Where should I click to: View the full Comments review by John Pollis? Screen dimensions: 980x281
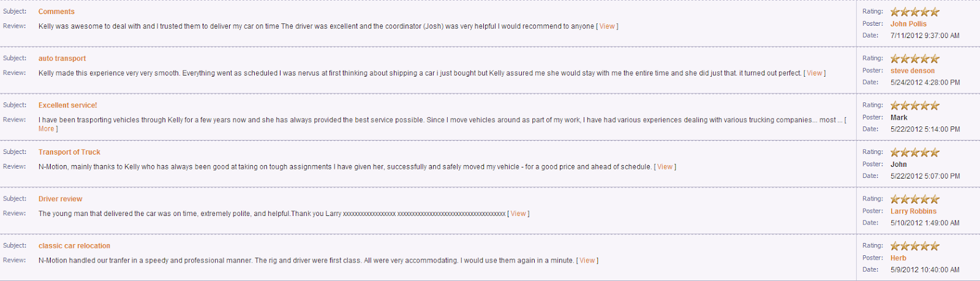point(607,26)
